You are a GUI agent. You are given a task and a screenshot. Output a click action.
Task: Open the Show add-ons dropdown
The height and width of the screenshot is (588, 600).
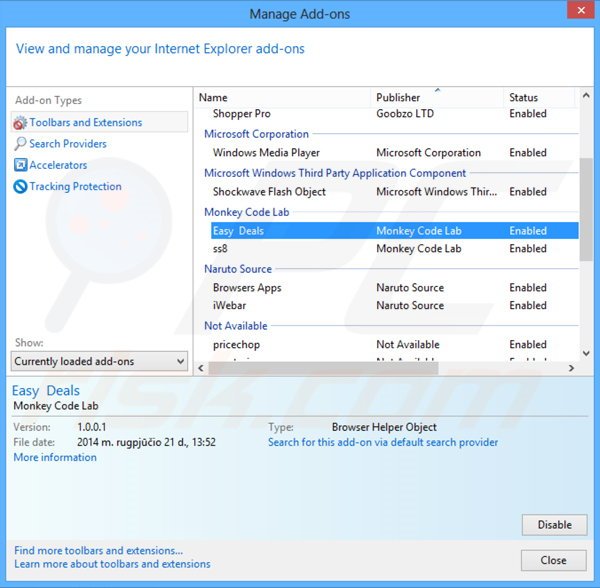point(99,361)
